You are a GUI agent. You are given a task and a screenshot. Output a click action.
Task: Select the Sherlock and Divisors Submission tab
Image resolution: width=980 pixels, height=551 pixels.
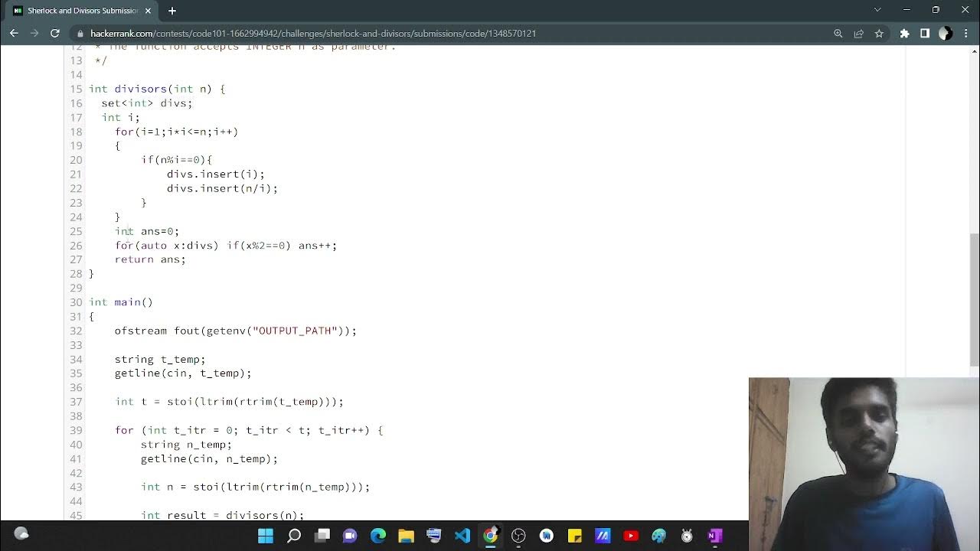(83, 11)
